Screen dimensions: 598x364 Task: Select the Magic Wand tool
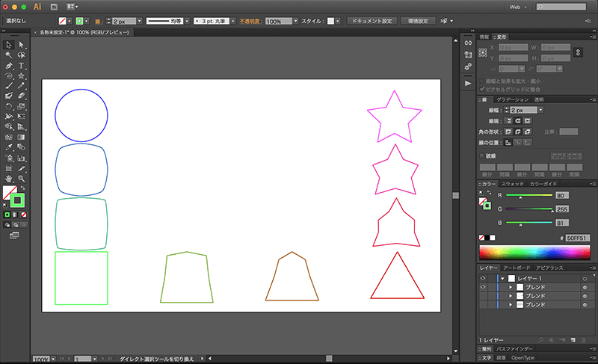[8, 55]
